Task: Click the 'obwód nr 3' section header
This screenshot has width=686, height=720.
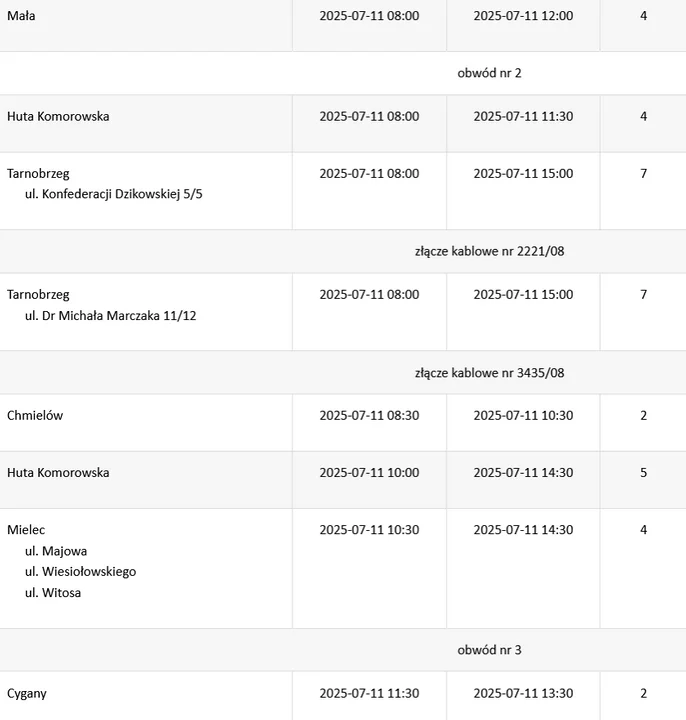Action: click(x=489, y=650)
